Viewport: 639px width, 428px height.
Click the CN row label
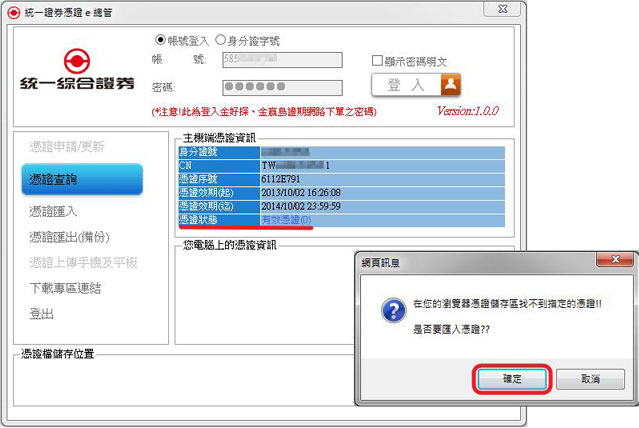tap(219, 165)
